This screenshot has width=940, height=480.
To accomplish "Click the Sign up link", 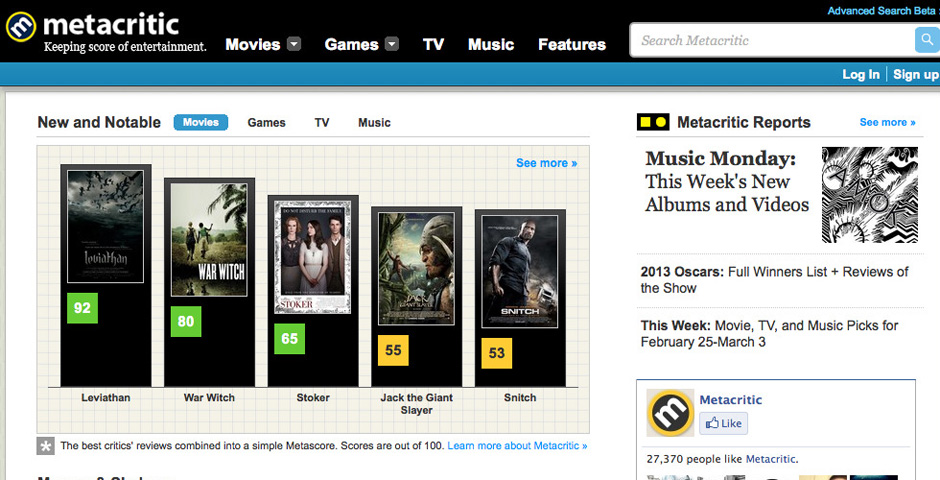I will [916, 74].
